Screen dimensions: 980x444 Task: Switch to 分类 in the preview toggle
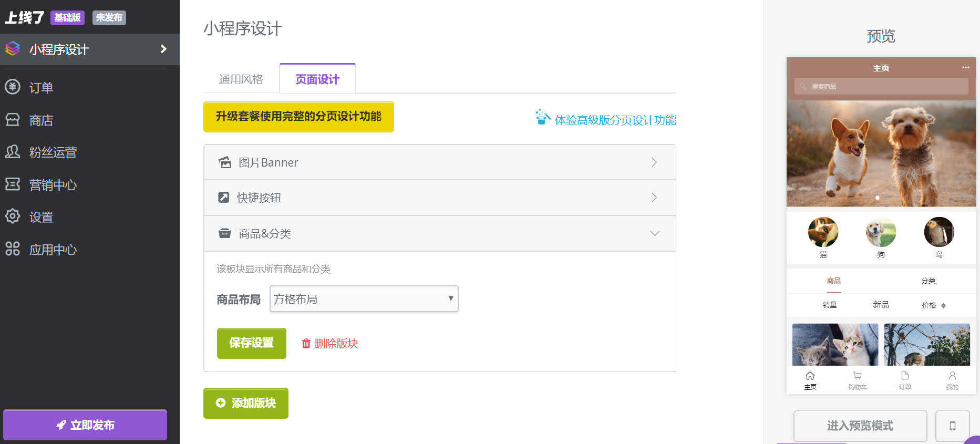928,281
